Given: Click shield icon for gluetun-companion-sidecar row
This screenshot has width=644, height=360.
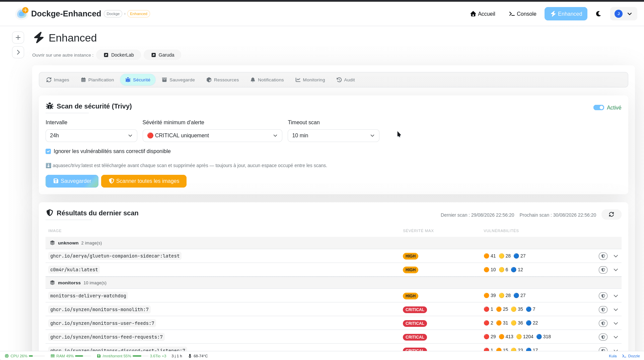Looking at the screenshot, I should tap(603, 256).
